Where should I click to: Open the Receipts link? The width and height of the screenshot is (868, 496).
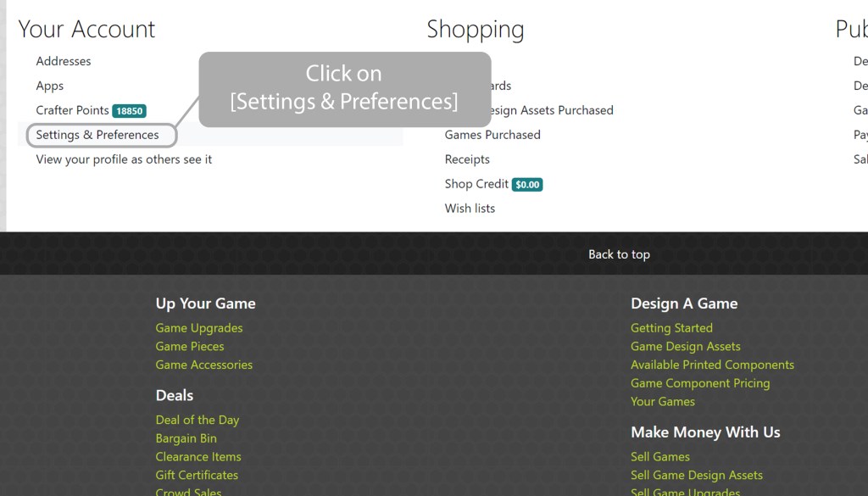coord(467,159)
